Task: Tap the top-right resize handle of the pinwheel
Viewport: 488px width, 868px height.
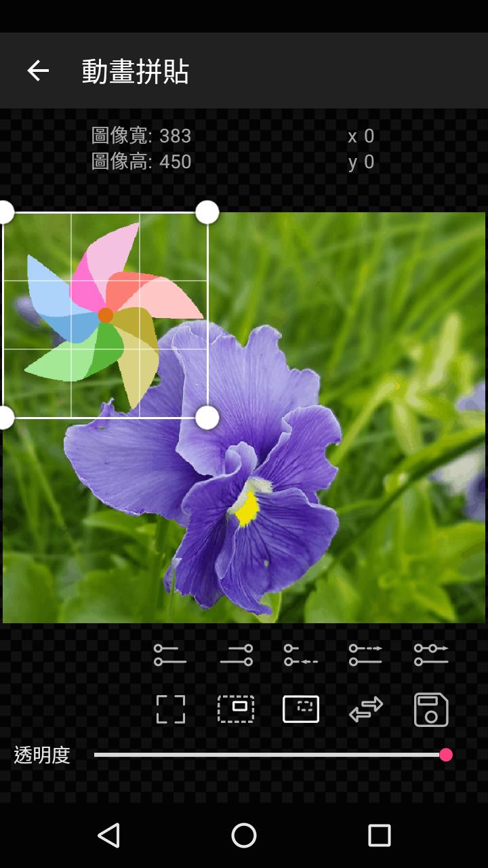Action: pyautogui.click(x=207, y=212)
